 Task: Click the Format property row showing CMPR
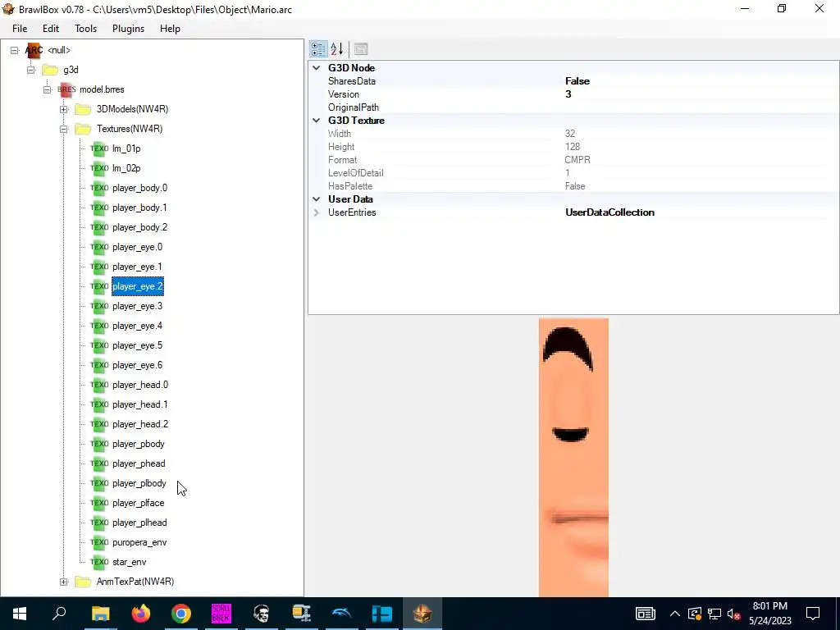[573, 160]
